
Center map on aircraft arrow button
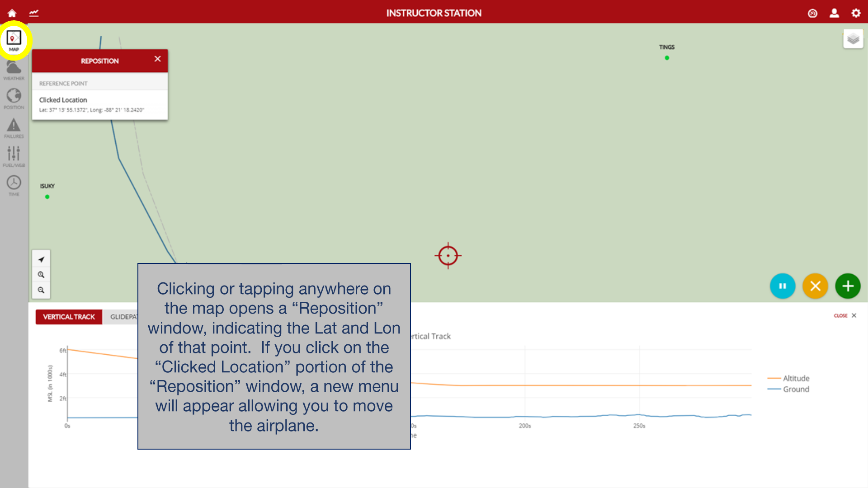[x=41, y=259]
